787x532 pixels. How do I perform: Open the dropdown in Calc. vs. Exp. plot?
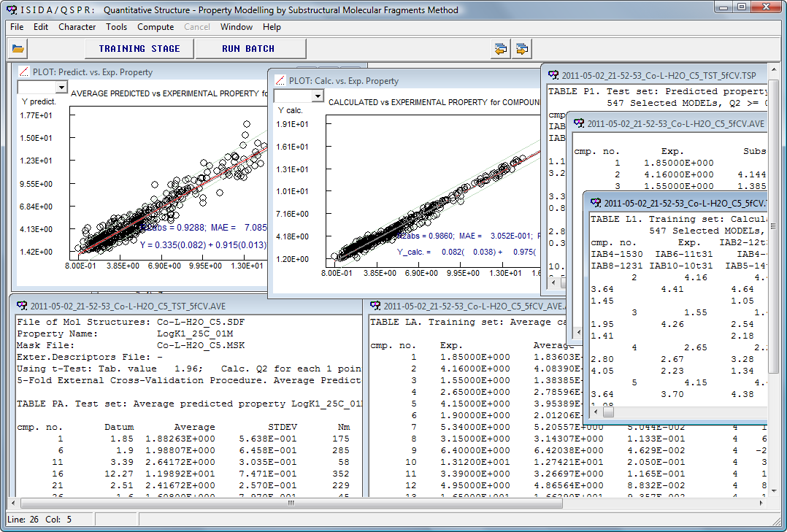pyautogui.click(x=317, y=96)
